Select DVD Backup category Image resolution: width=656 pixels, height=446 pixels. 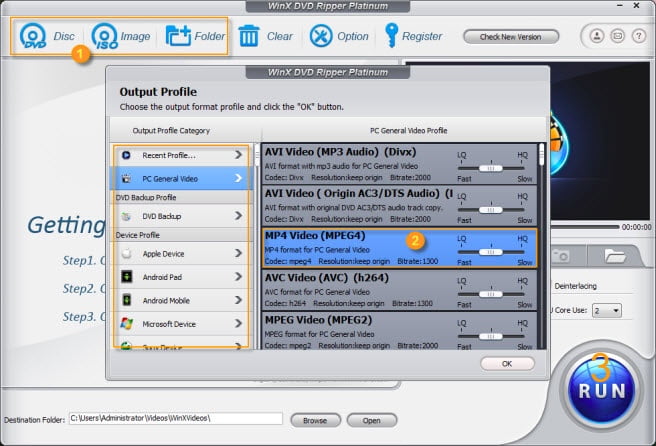click(x=182, y=216)
